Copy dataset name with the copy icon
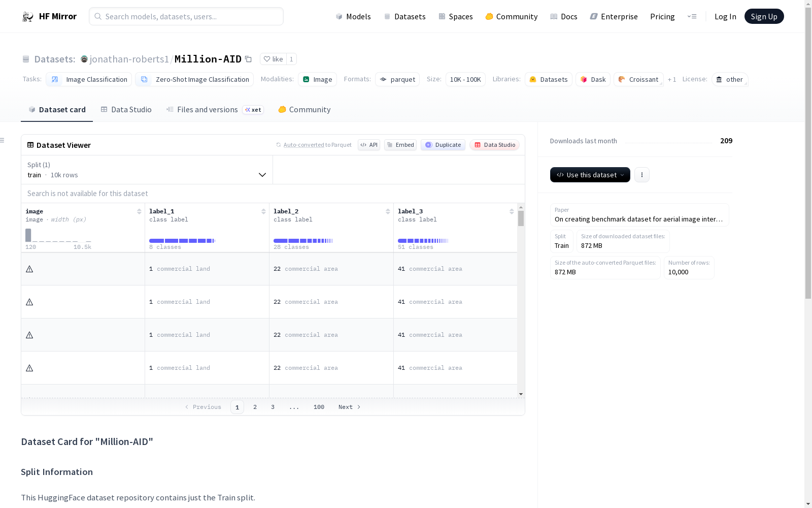The image size is (812, 508). coord(248,59)
